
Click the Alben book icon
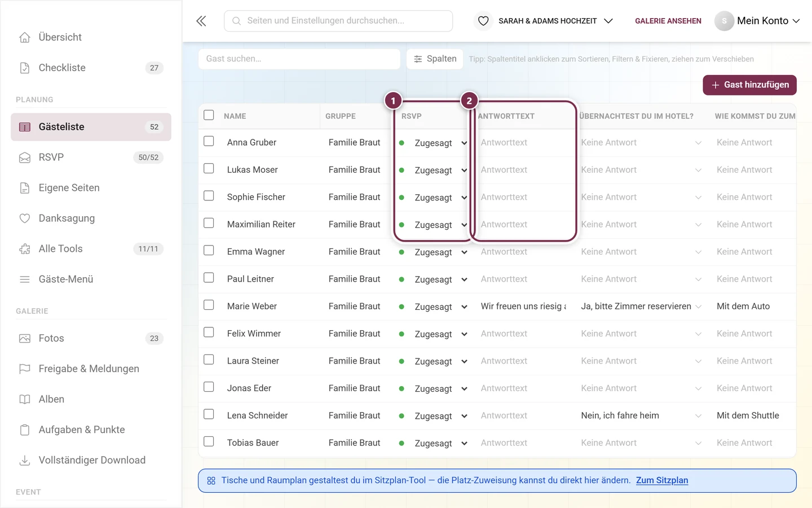[25, 400]
